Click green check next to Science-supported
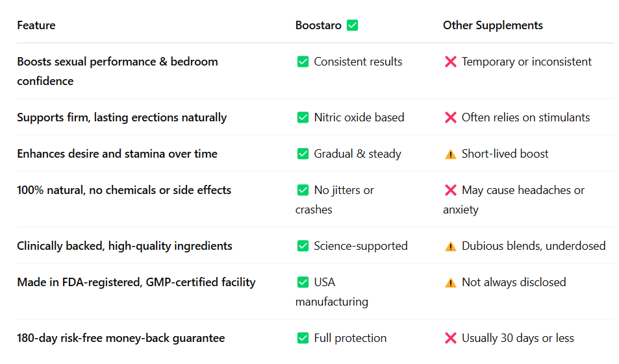Image resolution: width=619 pixels, height=364 pixels. [x=303, y=246]
